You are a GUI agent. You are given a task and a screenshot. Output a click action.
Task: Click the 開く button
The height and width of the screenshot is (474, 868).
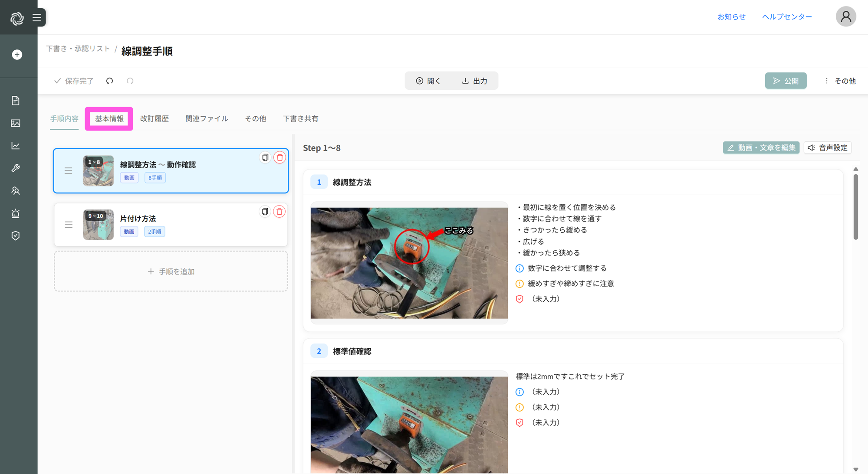pyautogui.click(x=428, y=81)
